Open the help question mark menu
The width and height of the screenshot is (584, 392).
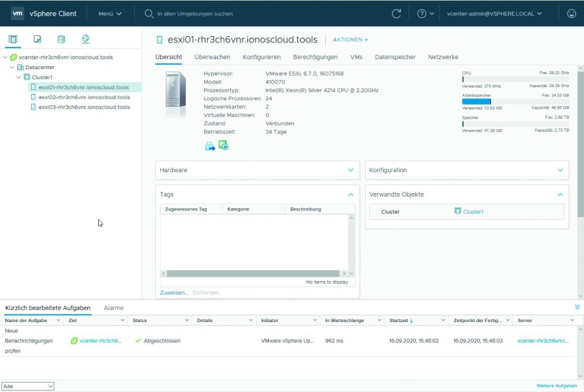425,14
